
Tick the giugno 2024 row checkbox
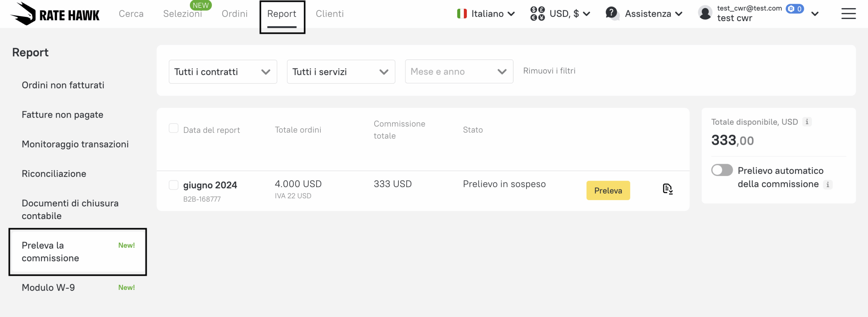[174, 185]
